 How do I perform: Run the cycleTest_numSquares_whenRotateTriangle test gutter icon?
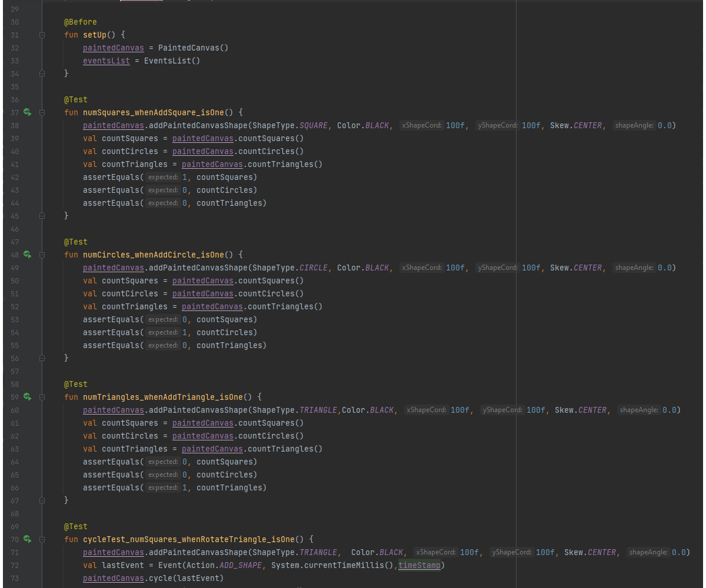(x=27, y=539)
